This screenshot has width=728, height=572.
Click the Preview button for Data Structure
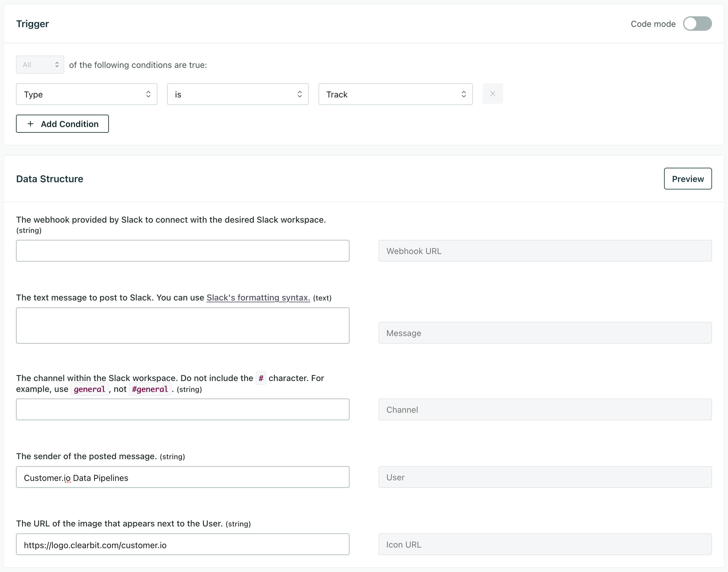click(x=688, y=179)
